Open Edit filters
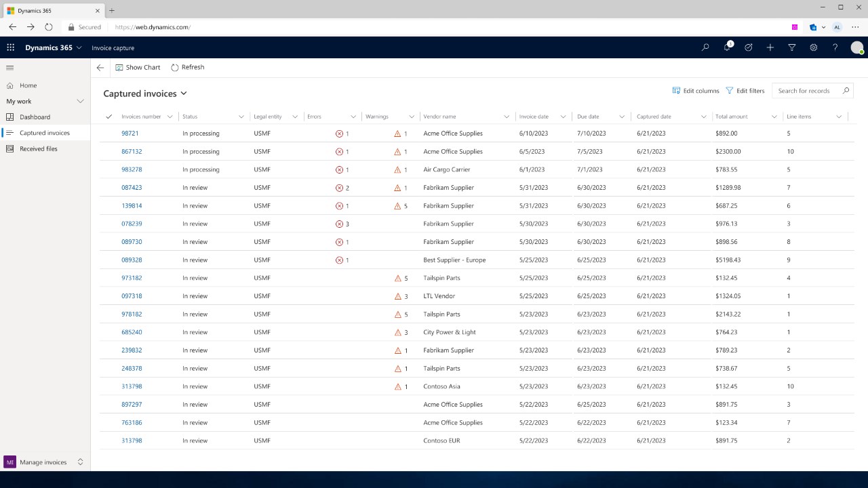Image resolution: width=868 pixels, height=488 pixels. pos(745,90)
